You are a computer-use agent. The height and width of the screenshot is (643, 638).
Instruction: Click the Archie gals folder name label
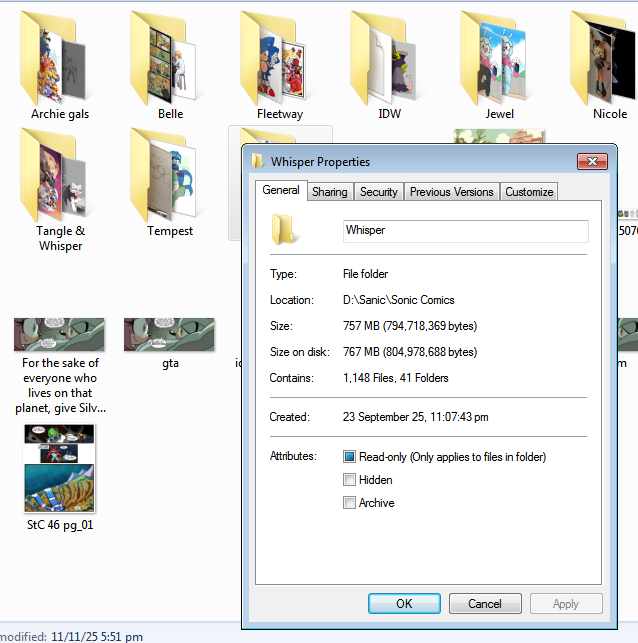(x=60, y=114)
